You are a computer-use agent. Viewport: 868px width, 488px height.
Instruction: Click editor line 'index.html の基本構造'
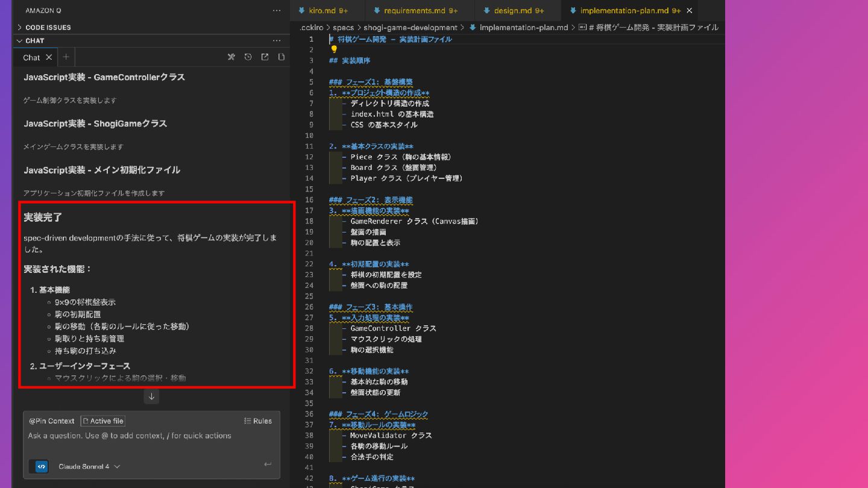point(392,114)
